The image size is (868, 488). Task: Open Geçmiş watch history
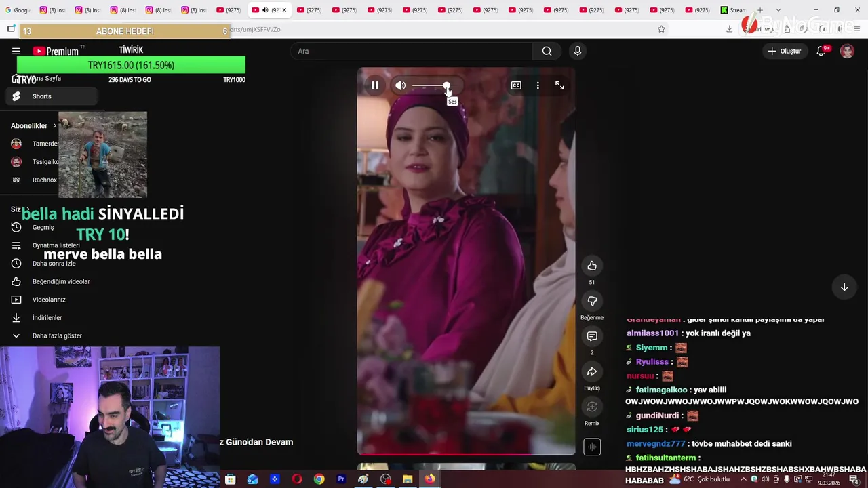point(51,227)
